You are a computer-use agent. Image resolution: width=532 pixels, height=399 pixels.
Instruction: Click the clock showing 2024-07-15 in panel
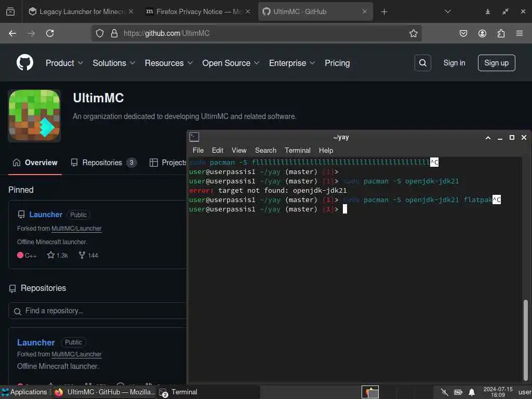point(498,392)
